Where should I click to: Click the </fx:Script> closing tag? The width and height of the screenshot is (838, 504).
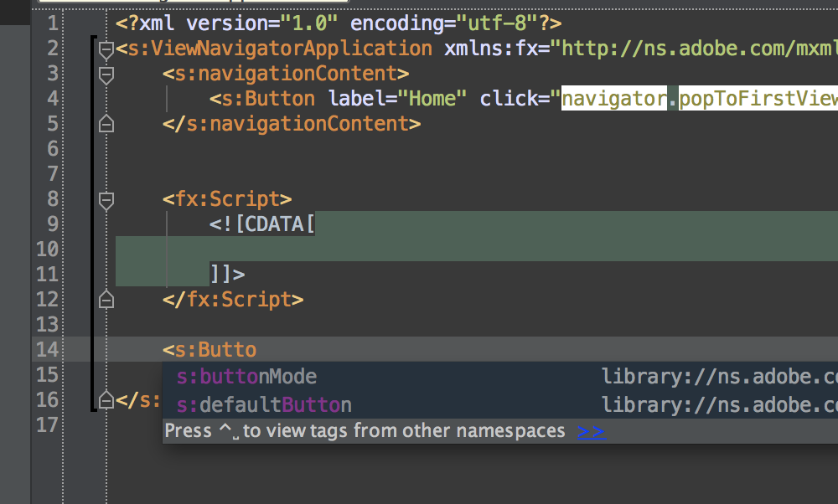click(x=233, y=300)
